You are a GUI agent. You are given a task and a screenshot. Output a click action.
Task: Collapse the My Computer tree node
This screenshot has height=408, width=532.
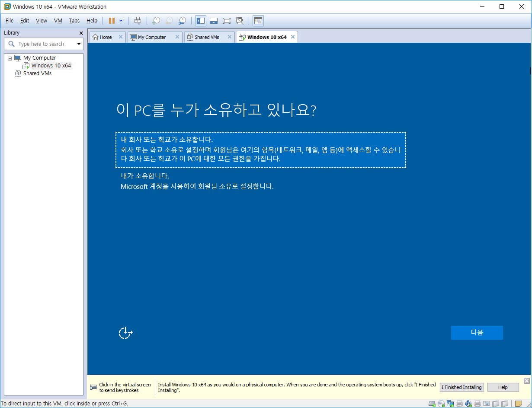tap(10, 58)
